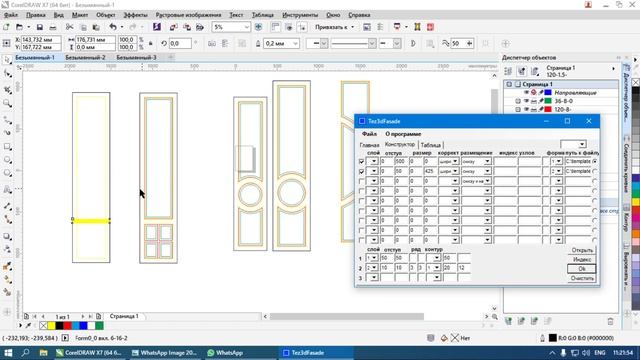Open the outline width 0,2 мм dropdown
Image resolution: width=640 pixels, height=360 pixels.
click(296, 43)
